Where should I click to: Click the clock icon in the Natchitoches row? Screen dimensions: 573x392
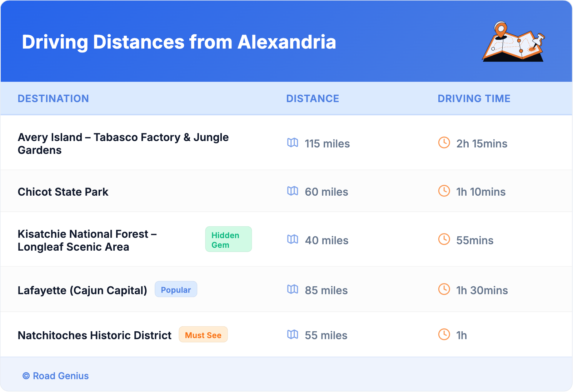tap(444, 335)
